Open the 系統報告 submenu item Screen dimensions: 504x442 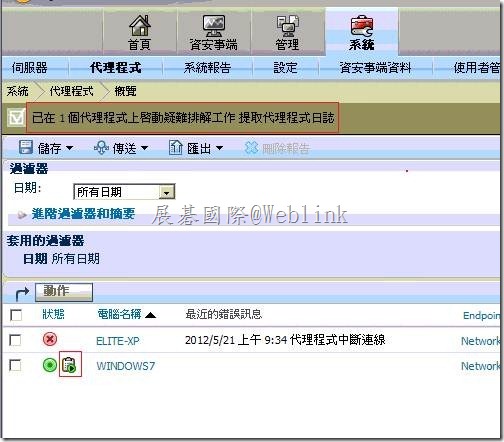pyautogui.click(x=207, y=68)
